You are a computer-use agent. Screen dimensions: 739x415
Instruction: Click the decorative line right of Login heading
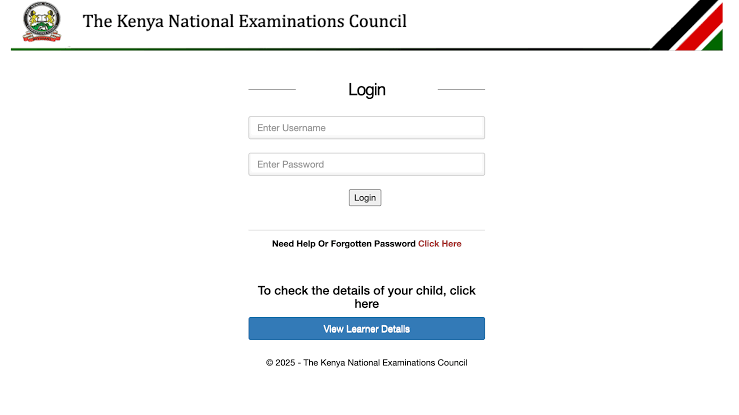click(461, 89)
